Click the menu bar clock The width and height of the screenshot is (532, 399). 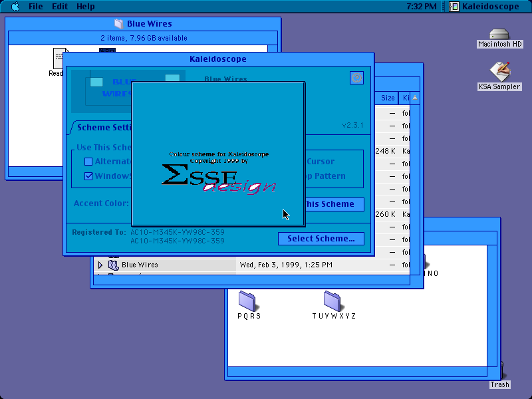pyautogui.click(x=421, y=6)
